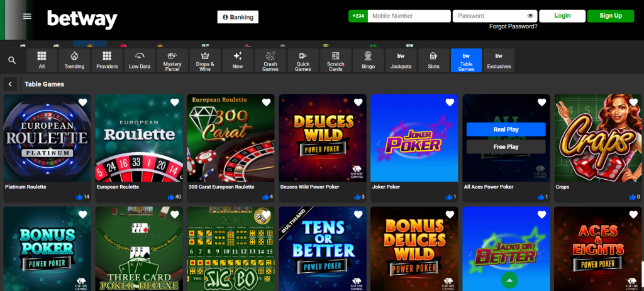Choose Free Play for All Aces Poker
Screen dimensions: 644x291
pos(506,147)
